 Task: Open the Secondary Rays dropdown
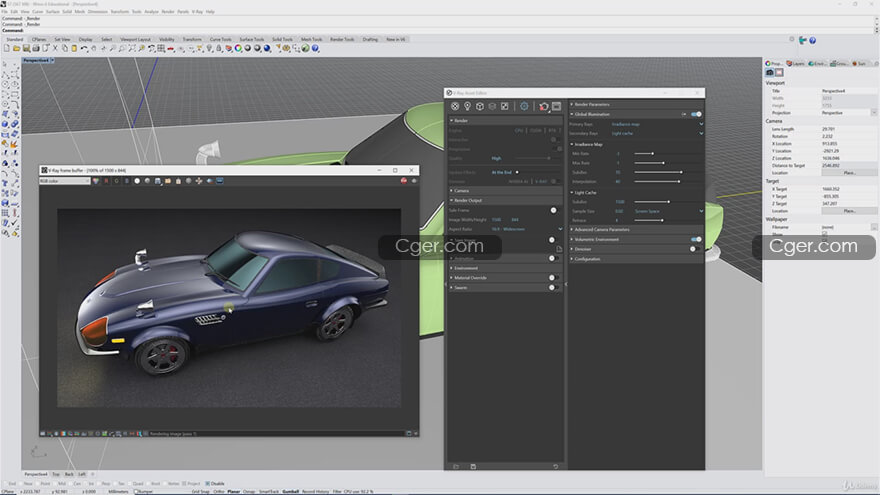coord(657,134)
